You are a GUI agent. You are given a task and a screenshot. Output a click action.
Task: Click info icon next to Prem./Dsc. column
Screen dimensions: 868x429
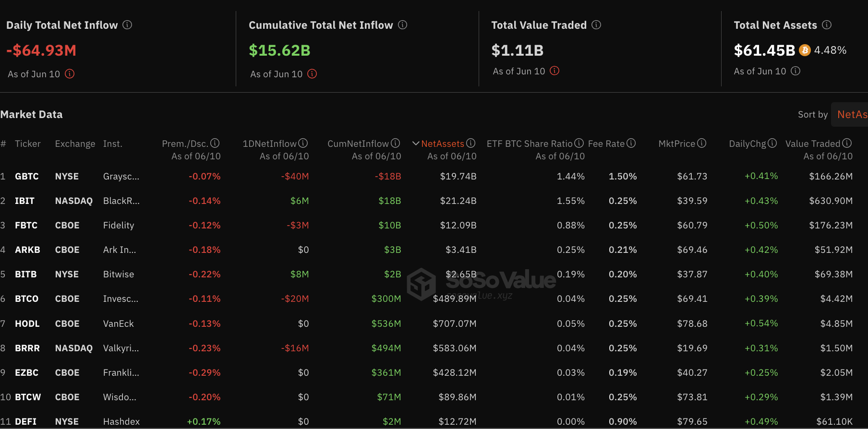click(215, 143)
